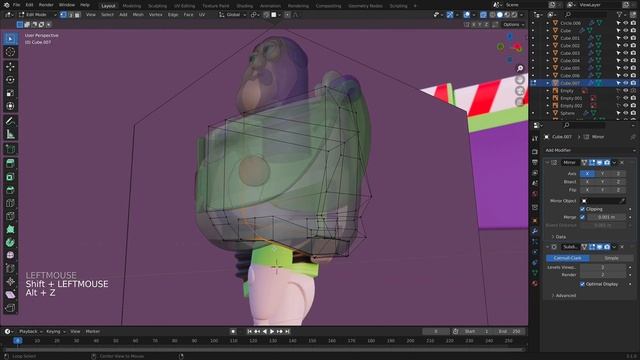Jump to timeline end frame
The height and width of the screenshot is (360, 640).
pyautogui.click(x=287, y=331)
